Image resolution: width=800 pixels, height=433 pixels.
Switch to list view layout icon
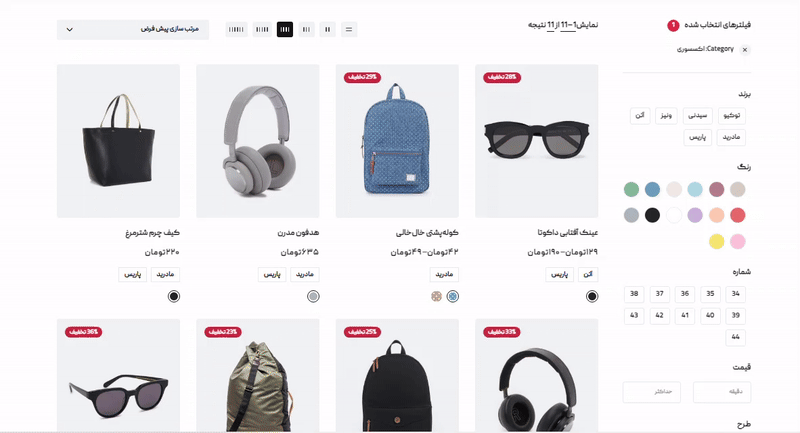coord(349,30)
